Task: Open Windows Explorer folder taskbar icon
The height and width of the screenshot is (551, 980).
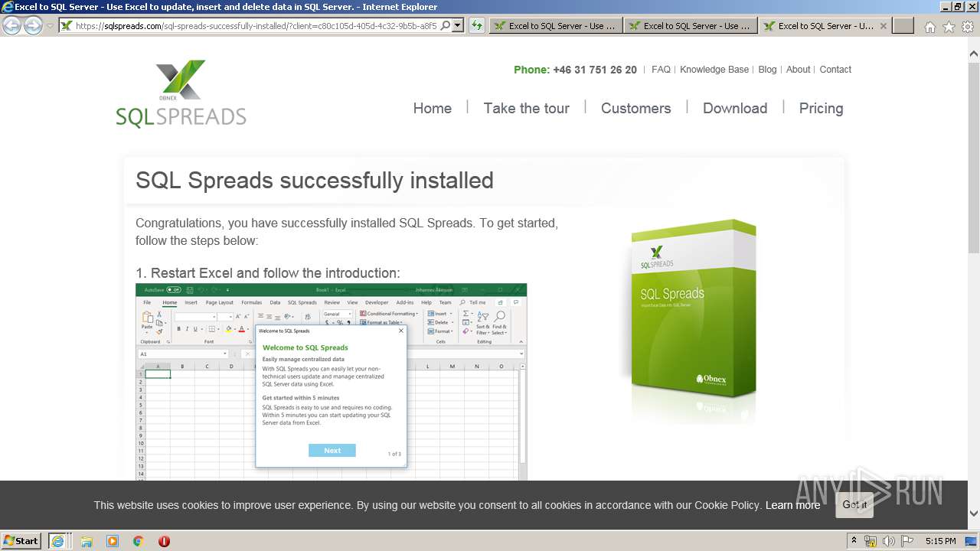Action: click(87, 541)
